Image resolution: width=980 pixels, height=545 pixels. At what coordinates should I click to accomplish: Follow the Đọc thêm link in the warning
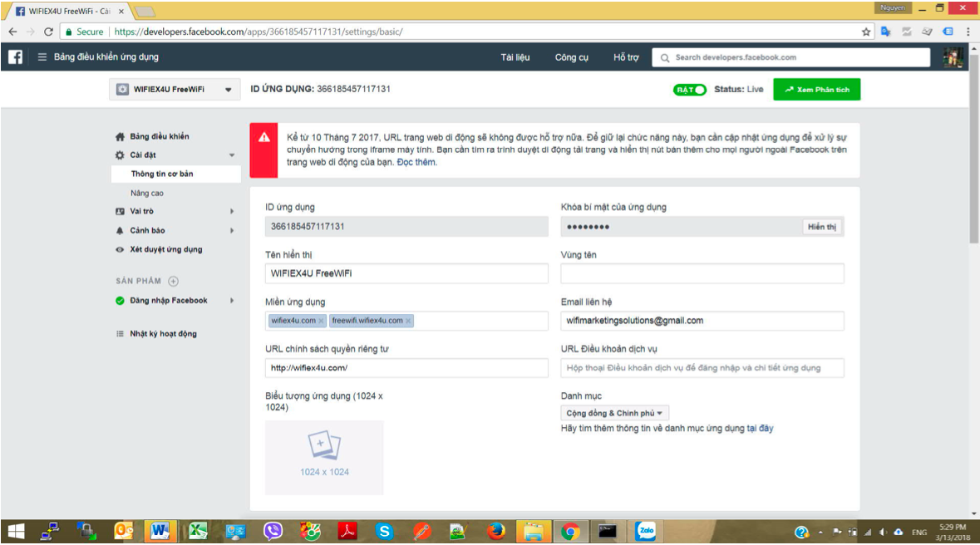point(416,162)
